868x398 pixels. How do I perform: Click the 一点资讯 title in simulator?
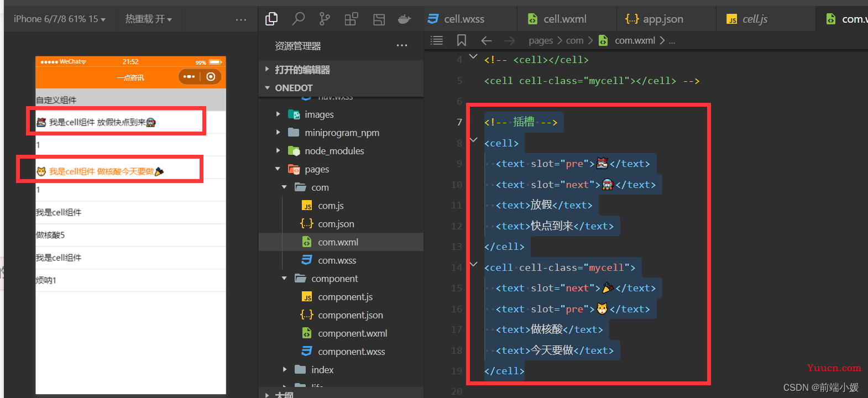pos(130,77)
